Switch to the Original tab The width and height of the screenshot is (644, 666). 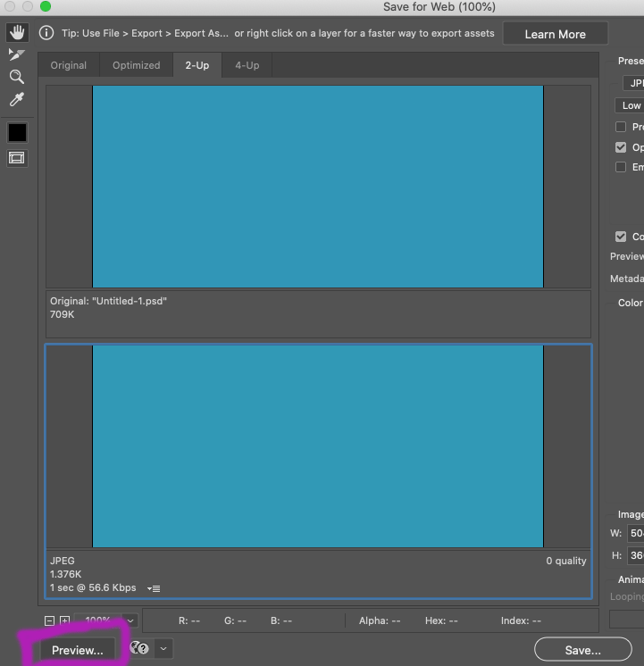click(x=69, y=65)
